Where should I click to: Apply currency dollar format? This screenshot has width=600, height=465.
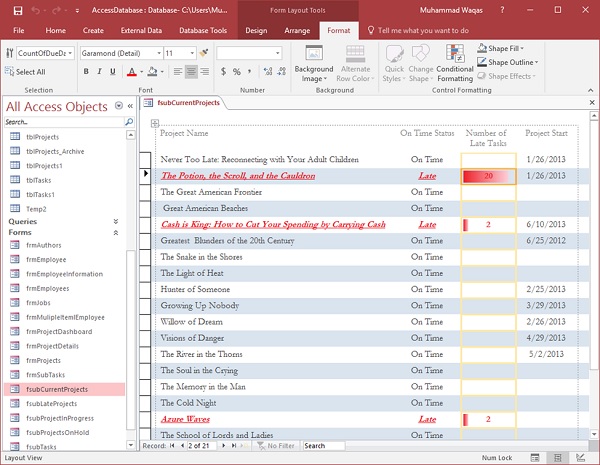223,72
